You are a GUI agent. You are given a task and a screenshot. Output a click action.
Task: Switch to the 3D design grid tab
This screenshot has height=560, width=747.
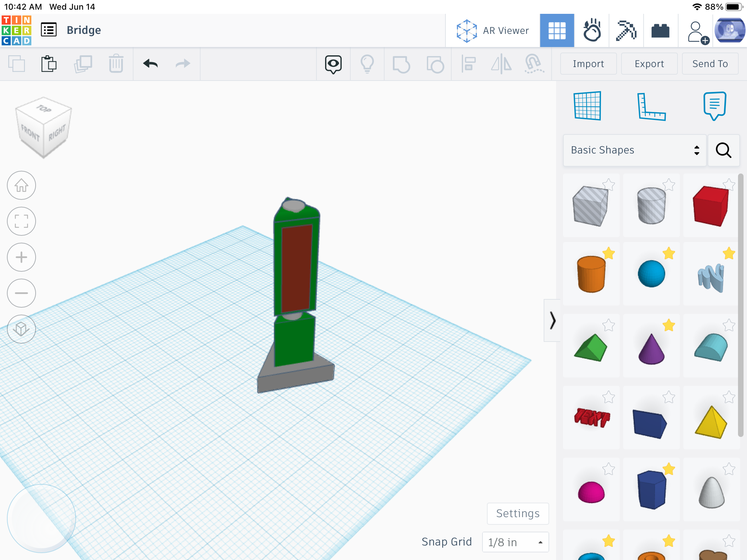[x=557, y=30]
